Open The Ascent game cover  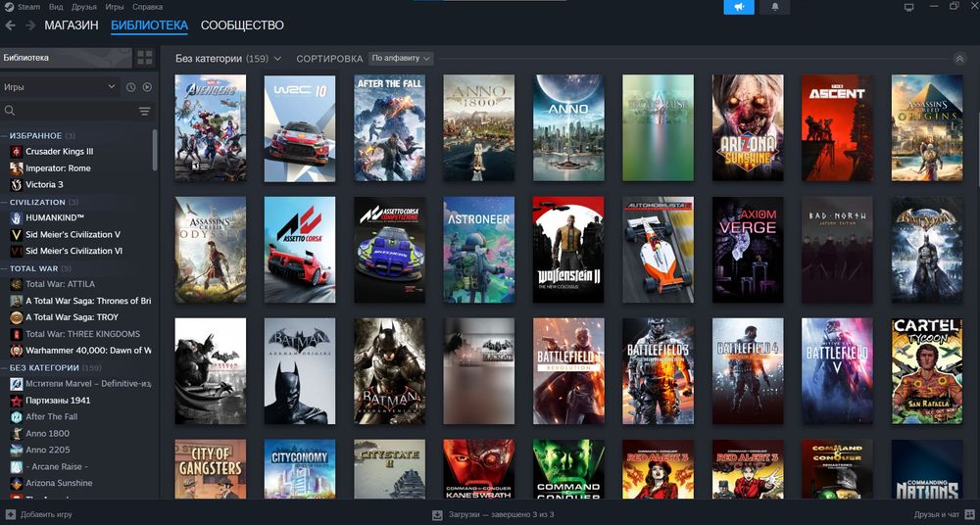point(838,128)
